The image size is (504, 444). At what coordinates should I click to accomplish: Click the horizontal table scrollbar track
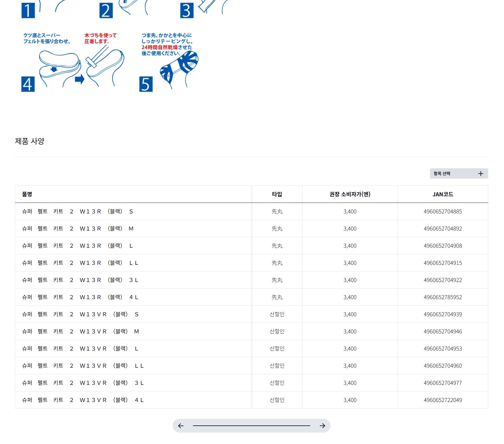click(x=251, y=426)
